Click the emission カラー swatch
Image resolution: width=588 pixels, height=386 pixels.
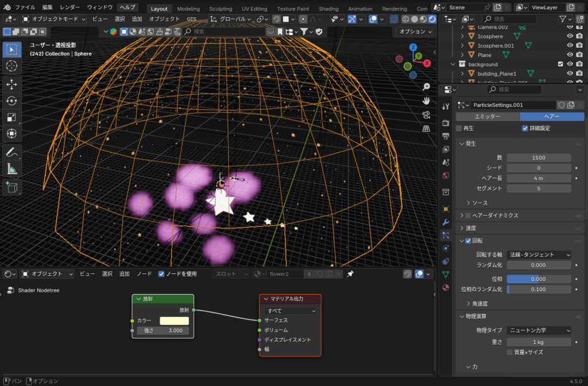[174, 321]
